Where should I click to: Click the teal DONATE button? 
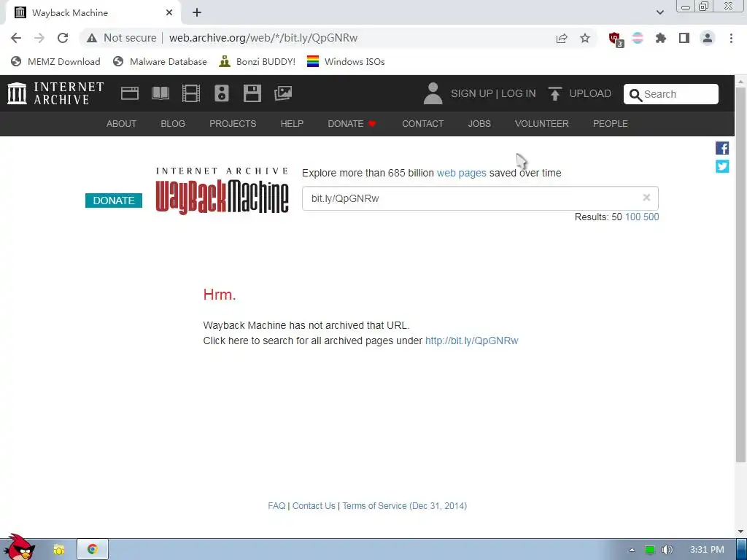(x=114, y=201)
